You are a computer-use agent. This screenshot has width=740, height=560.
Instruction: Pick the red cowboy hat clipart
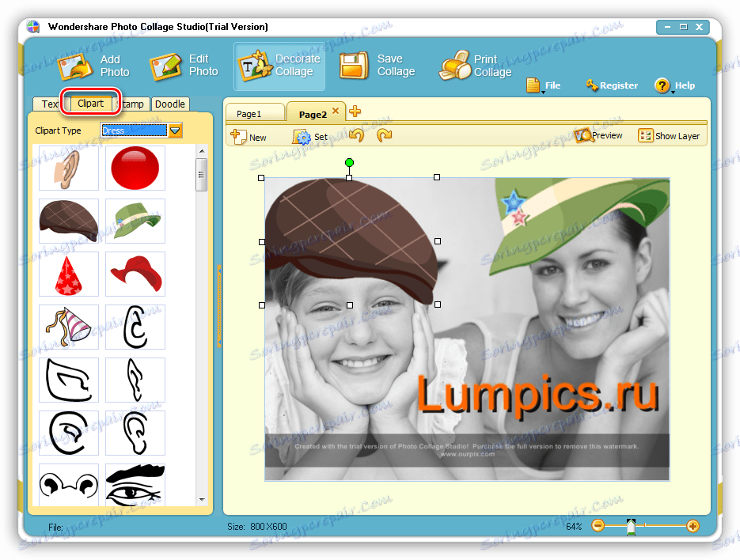tap(135, 274)
